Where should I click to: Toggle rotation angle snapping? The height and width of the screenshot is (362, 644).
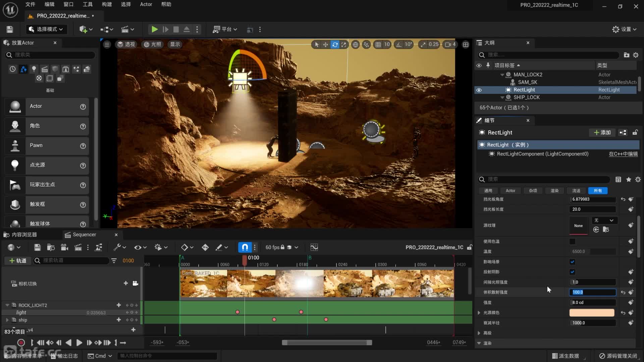[x=398, y=45]
